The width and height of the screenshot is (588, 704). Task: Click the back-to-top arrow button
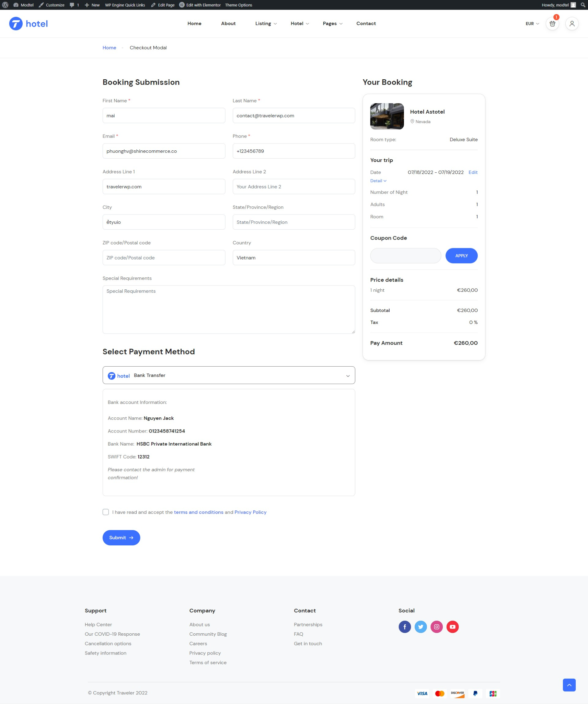click(x=569, y=685)
